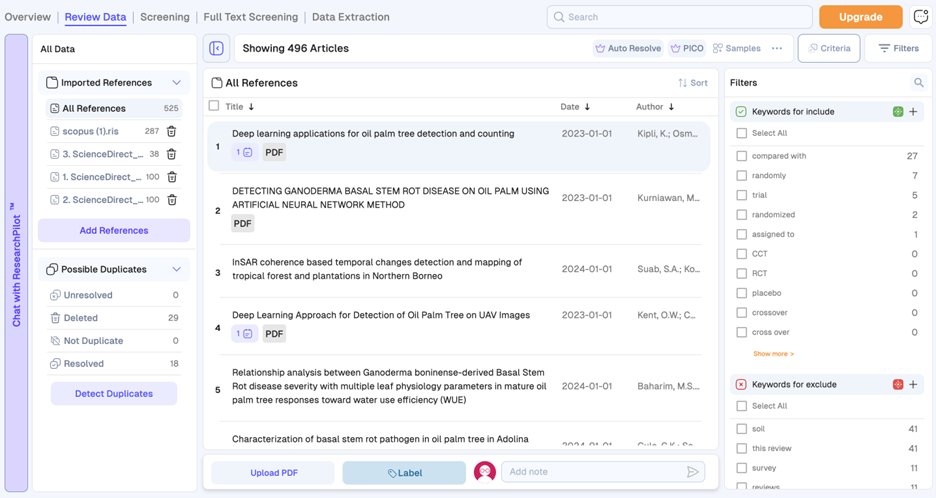Click the search icon in Filters panel
936x498 pixels.
coord(918,83)
